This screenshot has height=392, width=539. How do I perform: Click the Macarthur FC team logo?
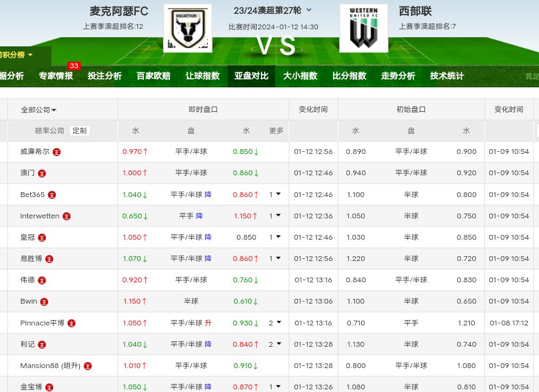[x=187, y=28]
